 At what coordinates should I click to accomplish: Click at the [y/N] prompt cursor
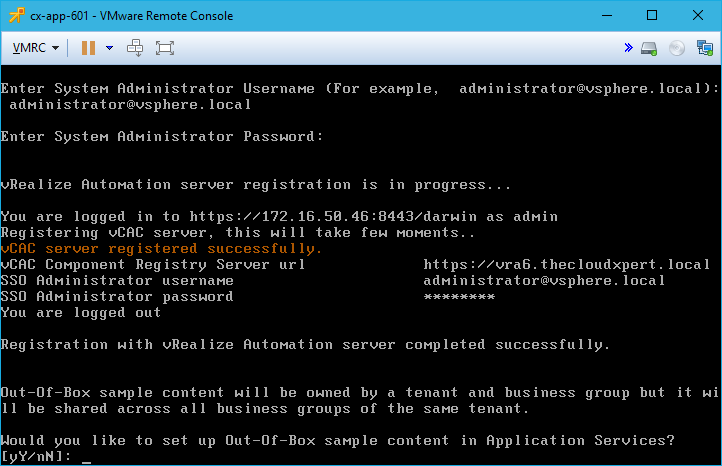click(87, 457)
